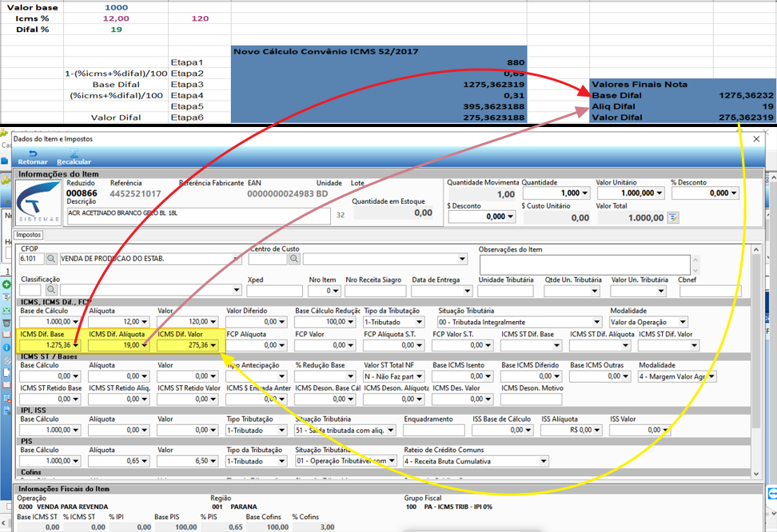Click the IPI Enquadramento input field
This screenshot has width=777, height=532.
[x=433, y=431]
